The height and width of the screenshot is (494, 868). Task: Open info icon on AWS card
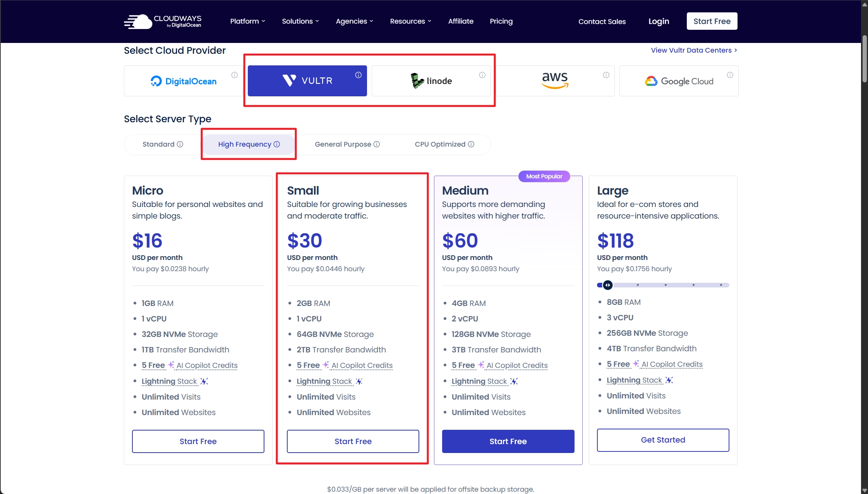point(606,75)
